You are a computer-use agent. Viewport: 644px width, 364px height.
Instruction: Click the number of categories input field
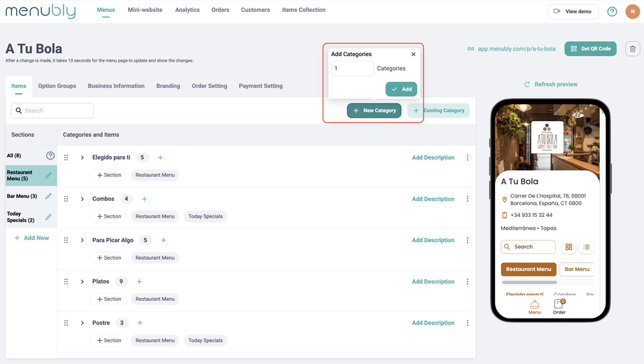coord(352,69)
